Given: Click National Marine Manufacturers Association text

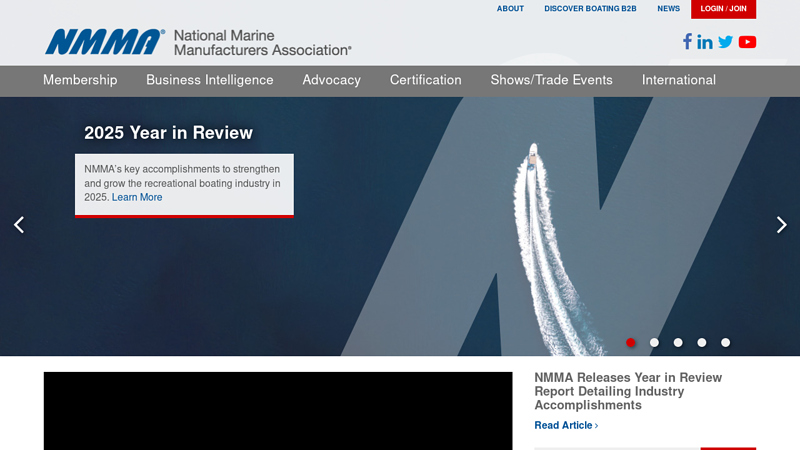Looking at the screenshot, I should (262, 43).
